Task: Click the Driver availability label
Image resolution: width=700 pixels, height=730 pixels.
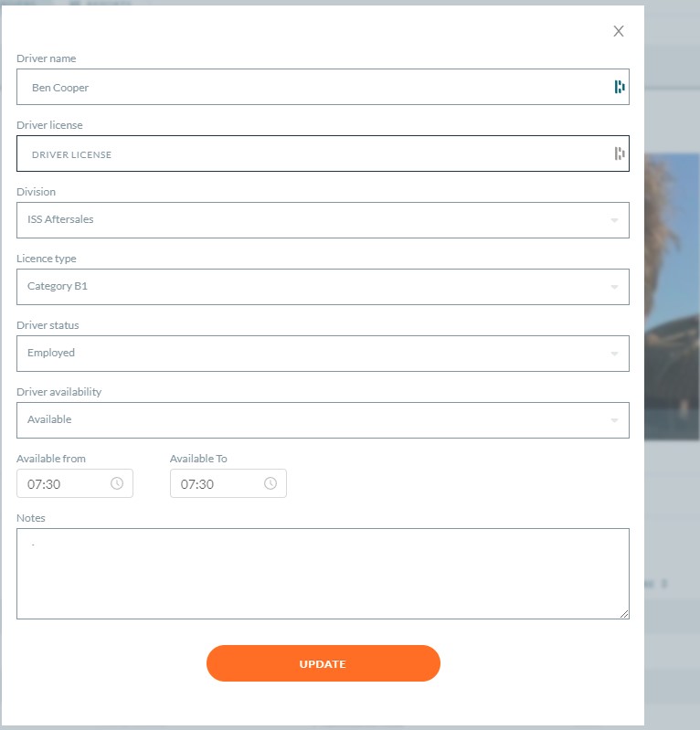Action: coord(58,392)
